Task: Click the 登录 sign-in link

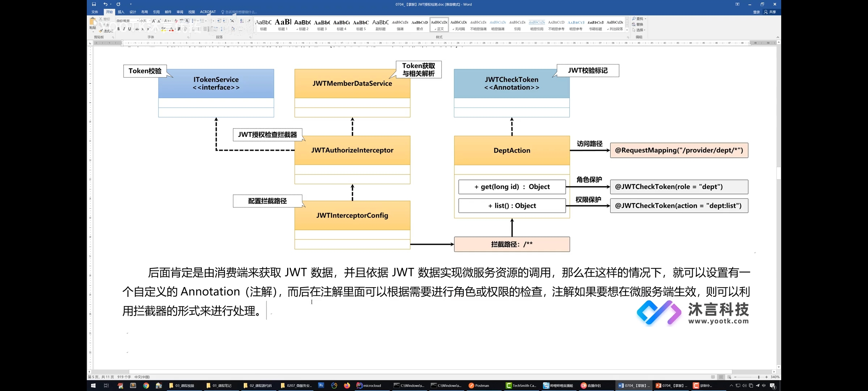Action: pyautogui.click(x=756, y=12)
